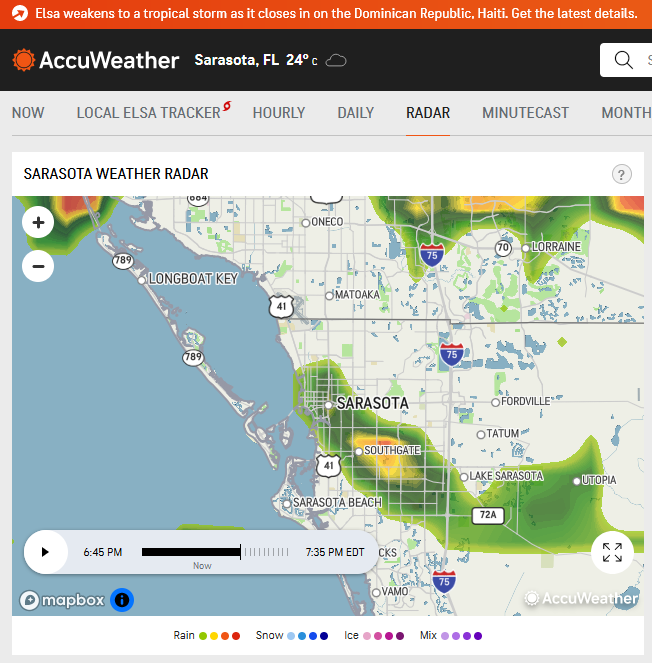Click the FORDVILLE map label
The image size is (652, 663).
click(526, 401)
